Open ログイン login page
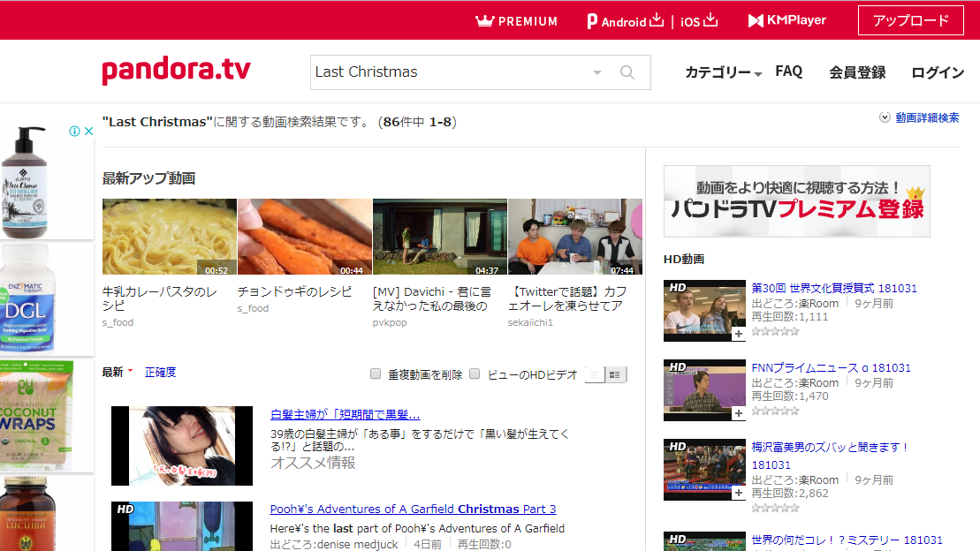Viewport: 980px width, 551px height. 938,72
